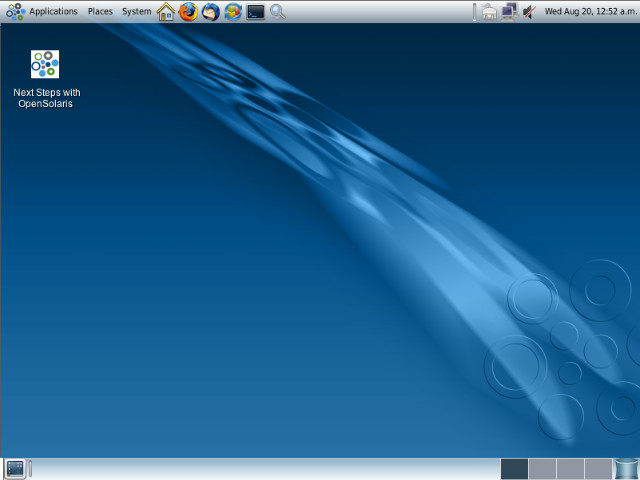Open the Places menu
The height and width of the screenshot is (480, 640).
[100, 11]
